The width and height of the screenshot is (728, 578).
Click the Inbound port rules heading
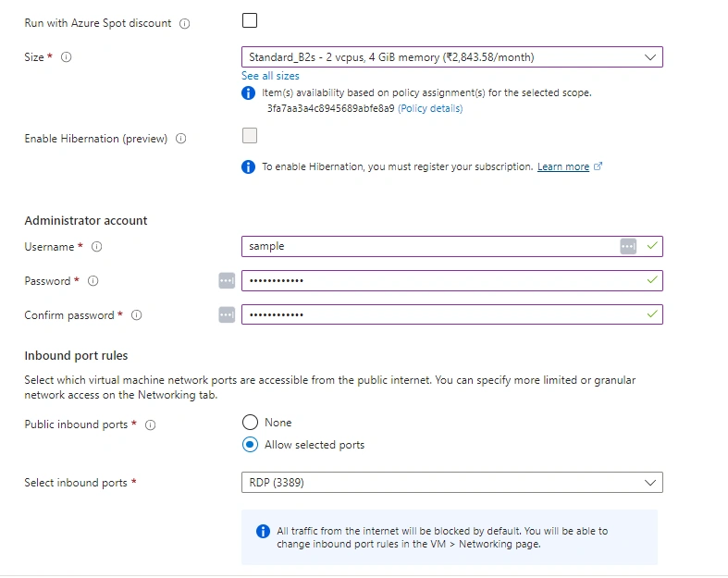(76, 356)
